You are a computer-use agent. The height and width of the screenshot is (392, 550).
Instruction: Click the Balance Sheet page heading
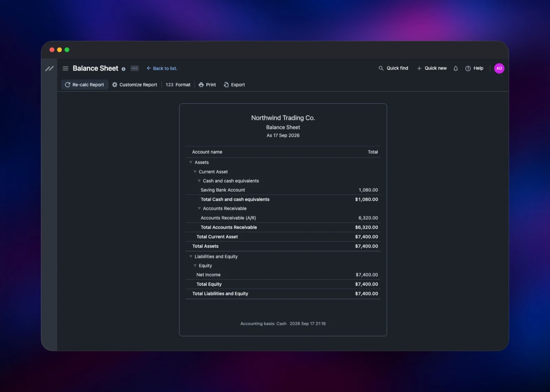click(95, 68)
